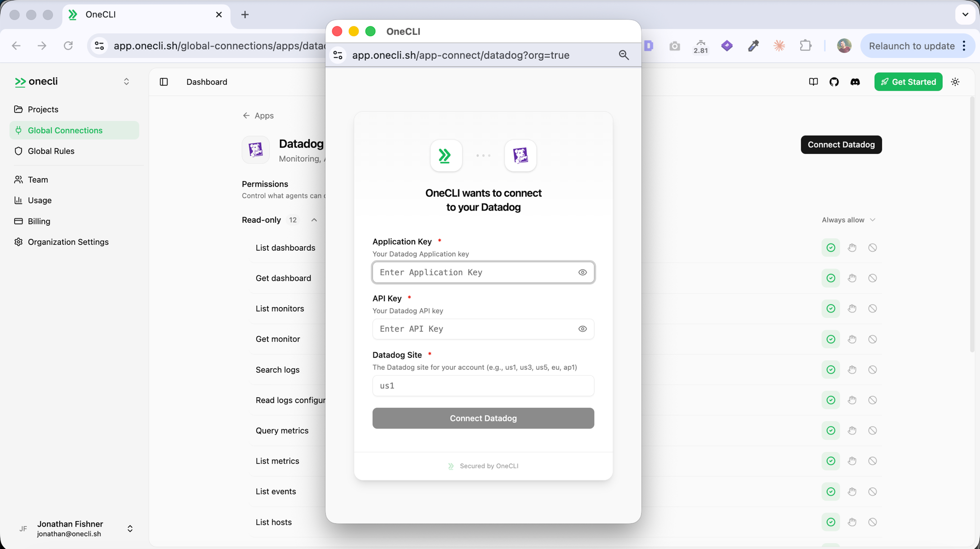Collapse the Read-only permissions section
This screenshot has width=980, height=549.
pos(314,220)
